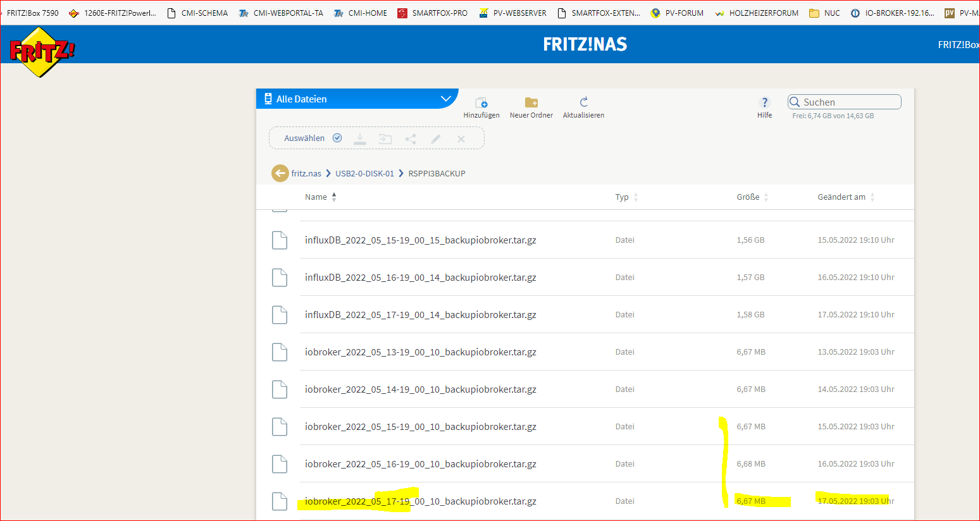Open the CMI-HOME bookmark

coord(361,13)
